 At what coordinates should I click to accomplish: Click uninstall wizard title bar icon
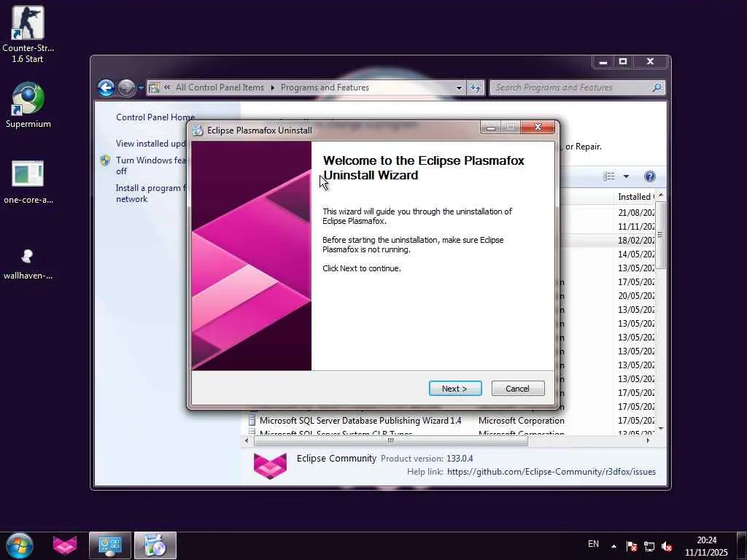(x=198, y=131)
